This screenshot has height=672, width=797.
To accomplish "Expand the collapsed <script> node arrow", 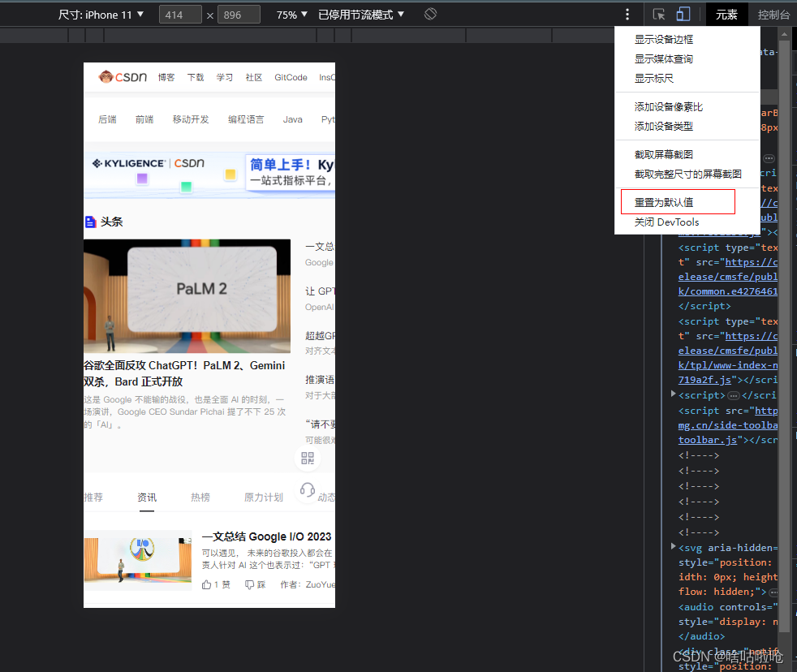I will tap(673, 394).
